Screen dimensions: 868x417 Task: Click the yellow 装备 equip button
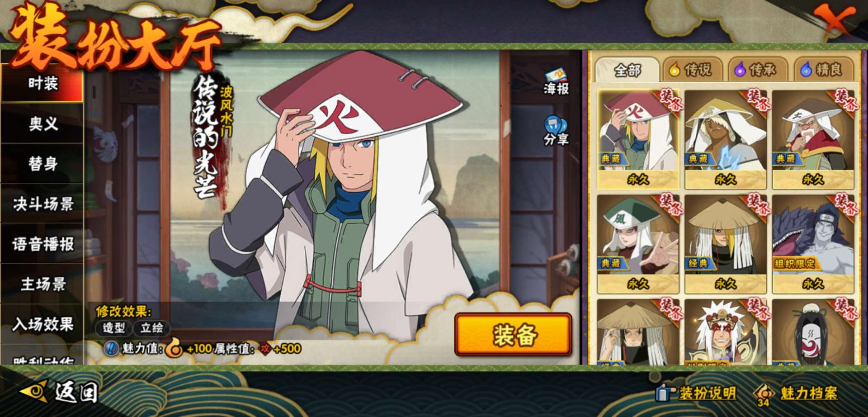pos(513,335)
